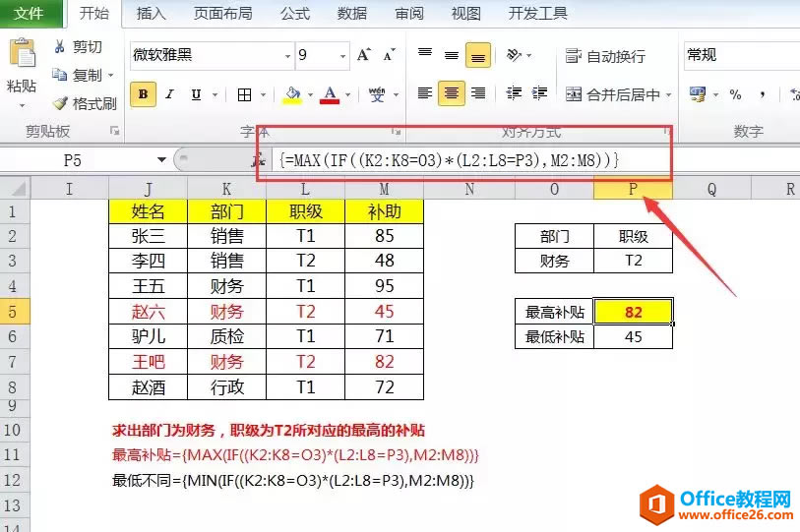
Task: Toggle Bold formatting
Action: 143,94
